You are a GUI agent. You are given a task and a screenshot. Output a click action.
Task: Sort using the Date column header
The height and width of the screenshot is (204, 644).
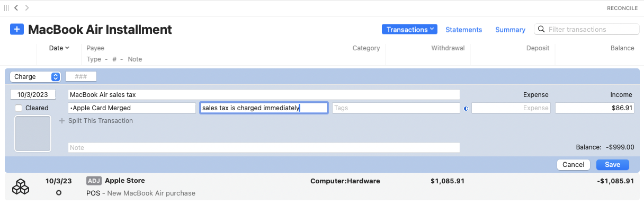click(x=59, y=48)
